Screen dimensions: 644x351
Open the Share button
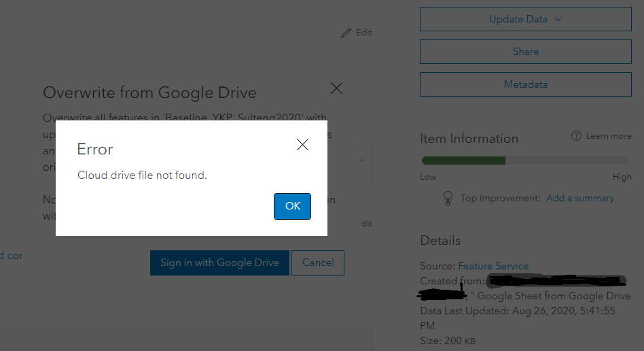[x=526, y=52]
